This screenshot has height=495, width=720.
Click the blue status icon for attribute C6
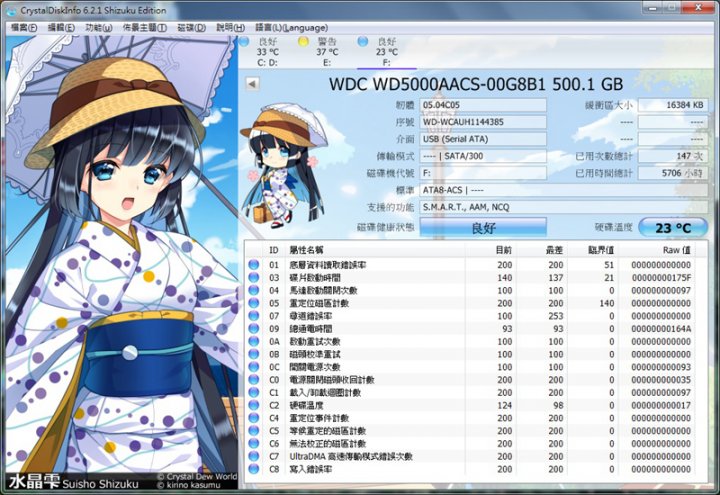pos(253,444)
